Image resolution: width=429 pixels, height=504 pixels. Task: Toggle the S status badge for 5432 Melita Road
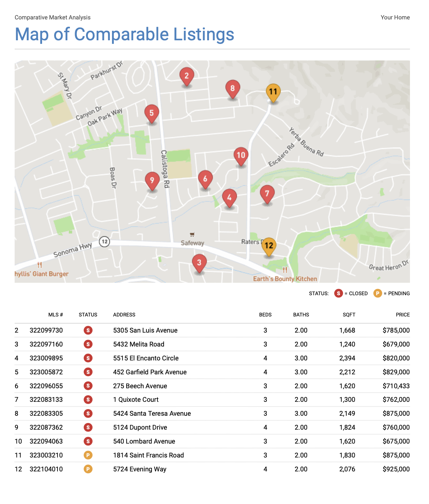[x=88, y=344]
